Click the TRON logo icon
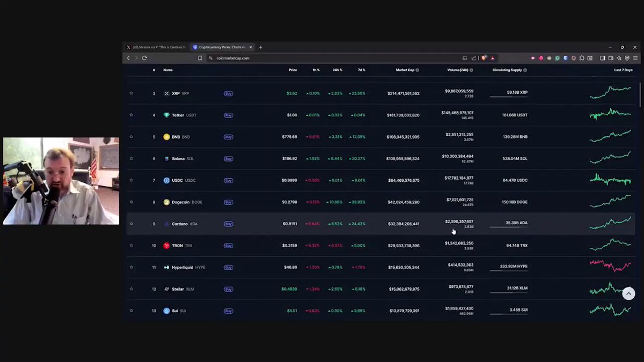Image resolution: width=644 pixels, height=362 pixels. [x=166, y=246]
